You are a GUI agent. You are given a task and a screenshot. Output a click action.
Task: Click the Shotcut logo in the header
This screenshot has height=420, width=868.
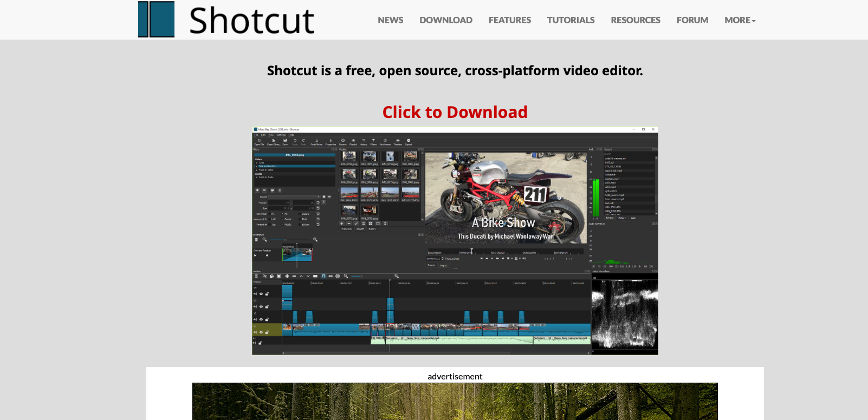pyautogui.click(x=226, y=19)
